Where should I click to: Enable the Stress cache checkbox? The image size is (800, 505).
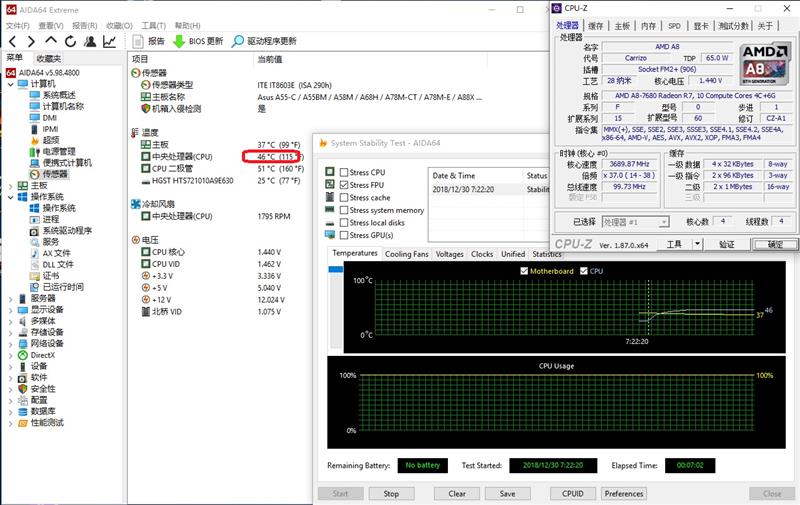pyautogui.click(x=344, y=197)
